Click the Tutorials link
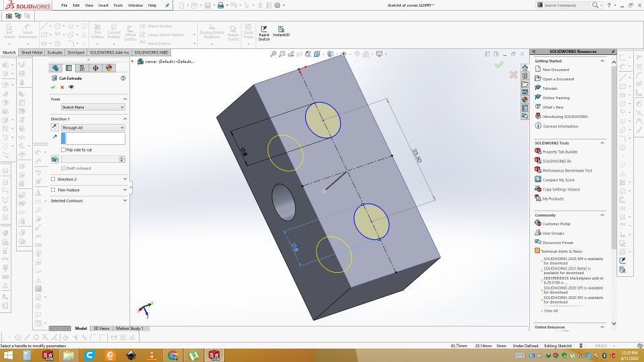 [549, 88]
